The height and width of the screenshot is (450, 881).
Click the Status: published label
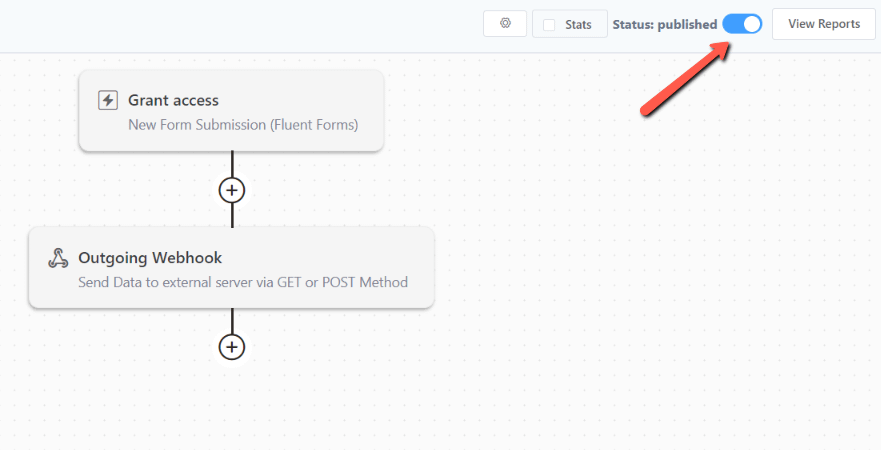(x=665, y=25)
